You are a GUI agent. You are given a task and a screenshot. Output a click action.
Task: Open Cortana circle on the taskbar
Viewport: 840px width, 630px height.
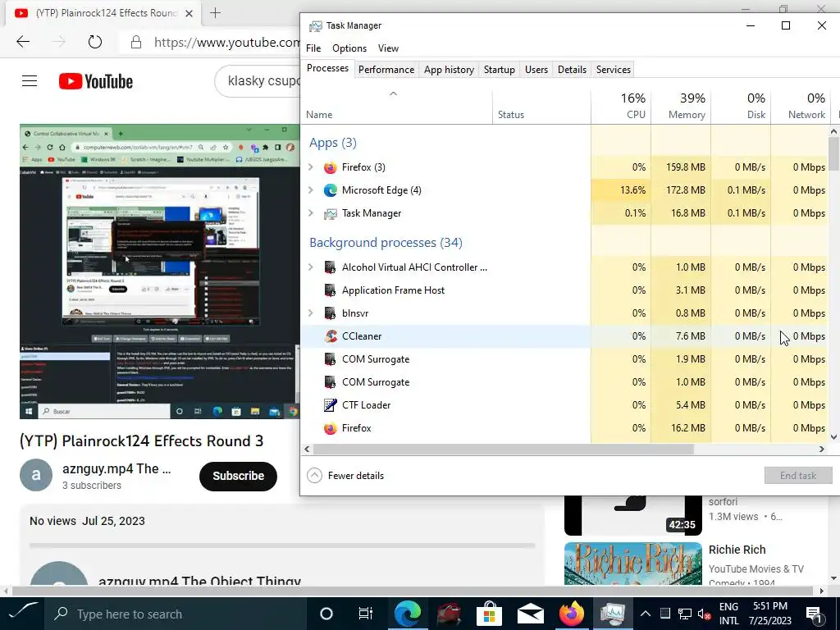(326, 614)
